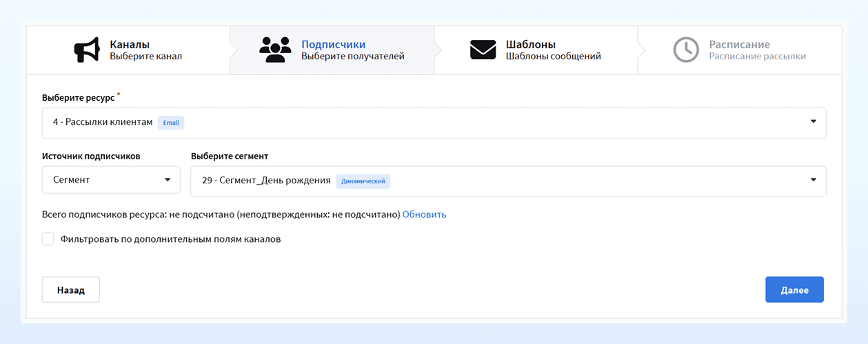Click the envelope Templates icon

pos(483,50)
